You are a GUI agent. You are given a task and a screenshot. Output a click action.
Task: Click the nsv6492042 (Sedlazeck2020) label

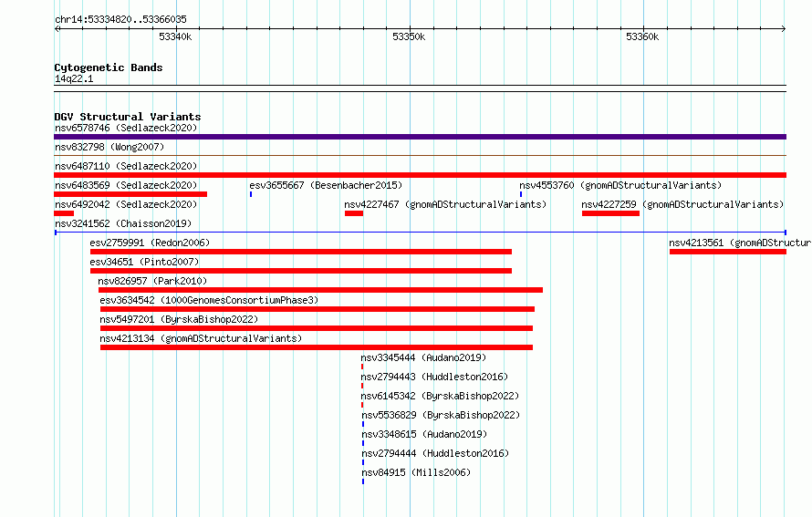pyautogui.click(x=126, y=204)
